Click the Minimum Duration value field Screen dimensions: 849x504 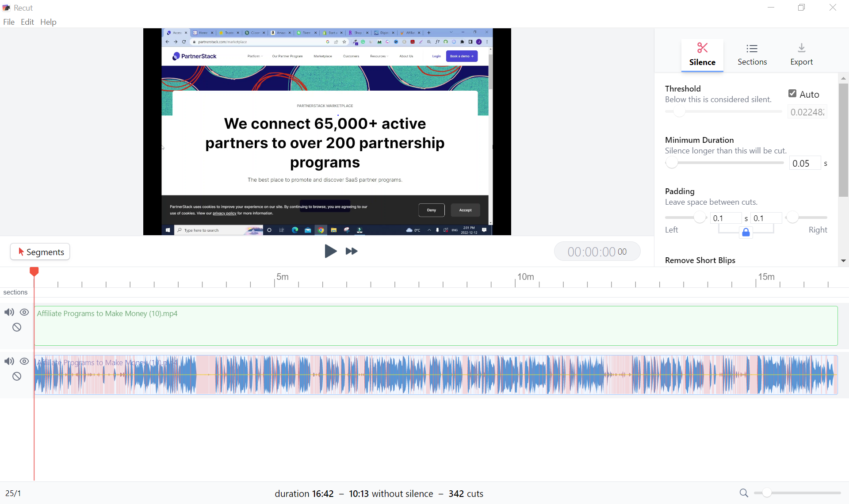coord(804,163)
